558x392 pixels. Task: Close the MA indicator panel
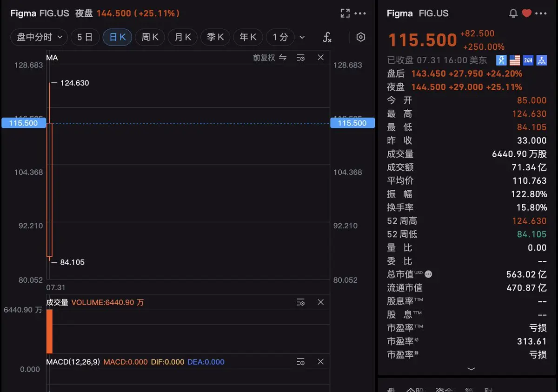(x=320, y=58)
